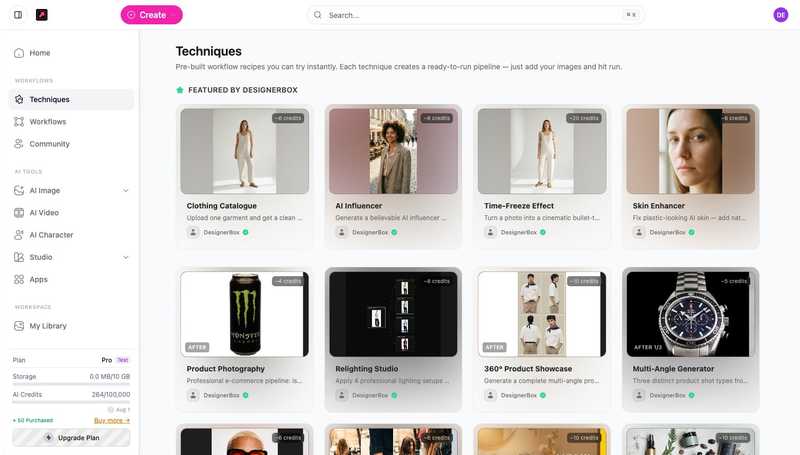Click the 360° Product Showcase title
The image size is (800, 455).
coord(528,368)
